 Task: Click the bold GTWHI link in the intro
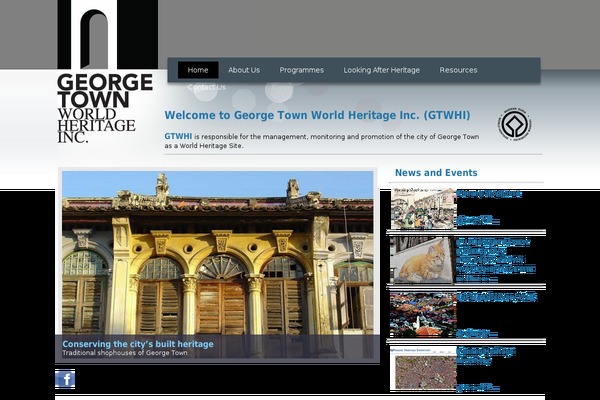pos(178,136)
